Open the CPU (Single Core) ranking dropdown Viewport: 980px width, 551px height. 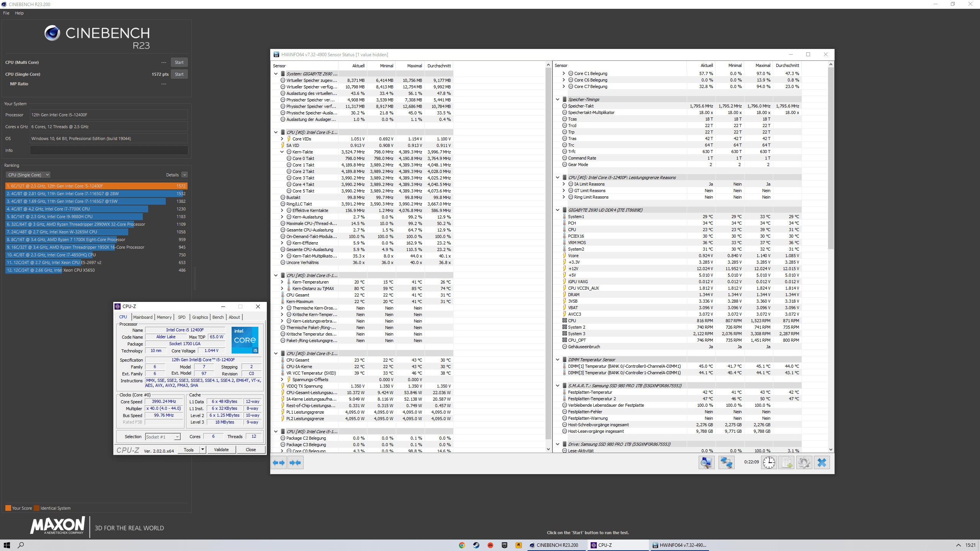pyautogui.click(x=28, y=175)
